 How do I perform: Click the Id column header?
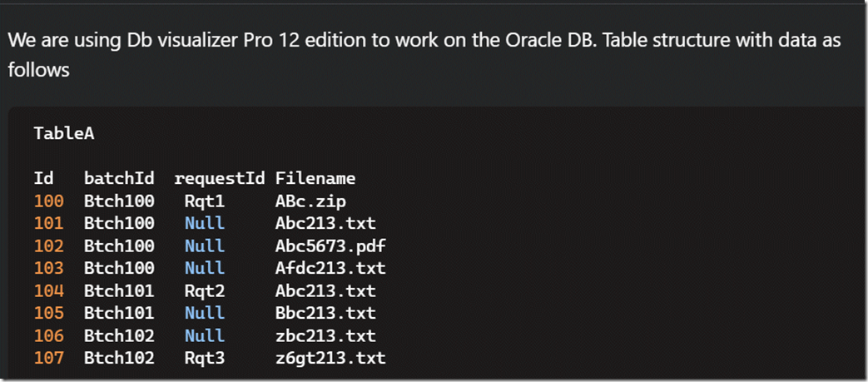(x=43, y=178)
